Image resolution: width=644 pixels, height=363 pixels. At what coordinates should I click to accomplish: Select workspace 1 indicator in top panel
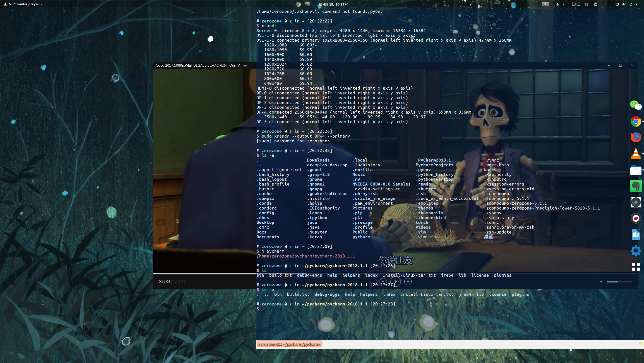(545, 4)
